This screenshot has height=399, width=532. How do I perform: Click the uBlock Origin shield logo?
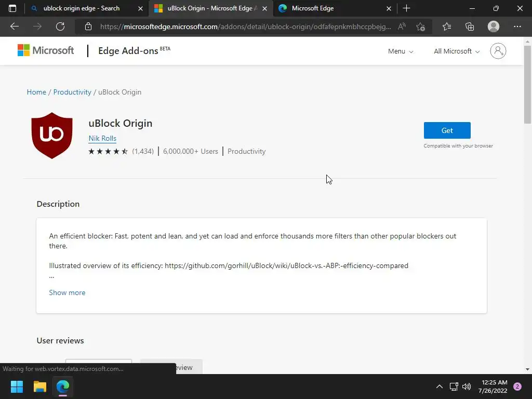point(52,136)
